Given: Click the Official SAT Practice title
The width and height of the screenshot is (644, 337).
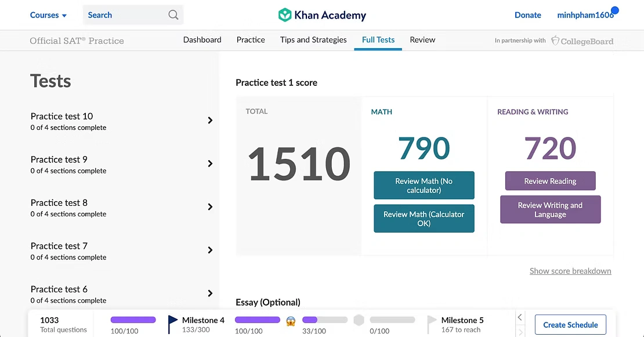Looking at the screenshot, I should (77, 41).
